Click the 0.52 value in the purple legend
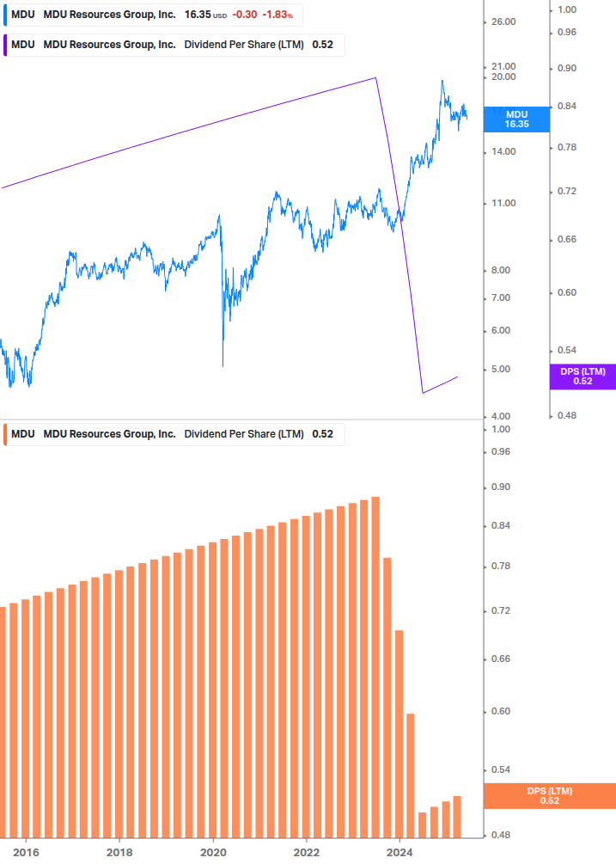The image size is (616, 864). [x=322, y=46]
